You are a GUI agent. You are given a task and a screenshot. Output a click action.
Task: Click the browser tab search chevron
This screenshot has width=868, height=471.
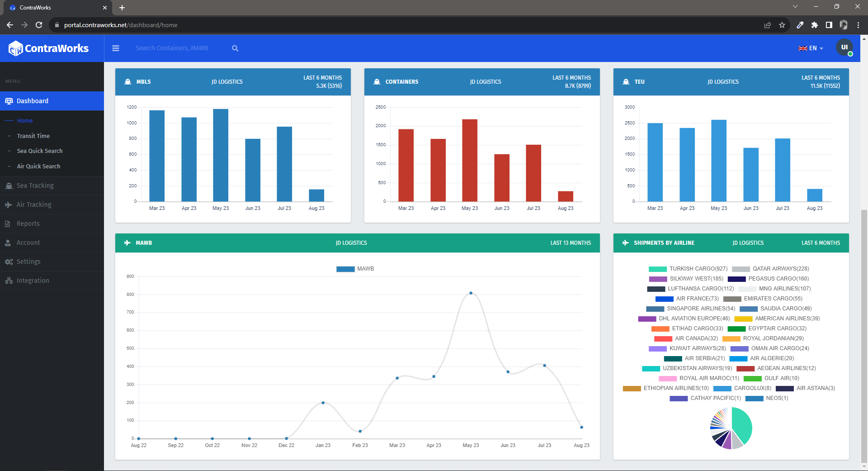[795, 6]
